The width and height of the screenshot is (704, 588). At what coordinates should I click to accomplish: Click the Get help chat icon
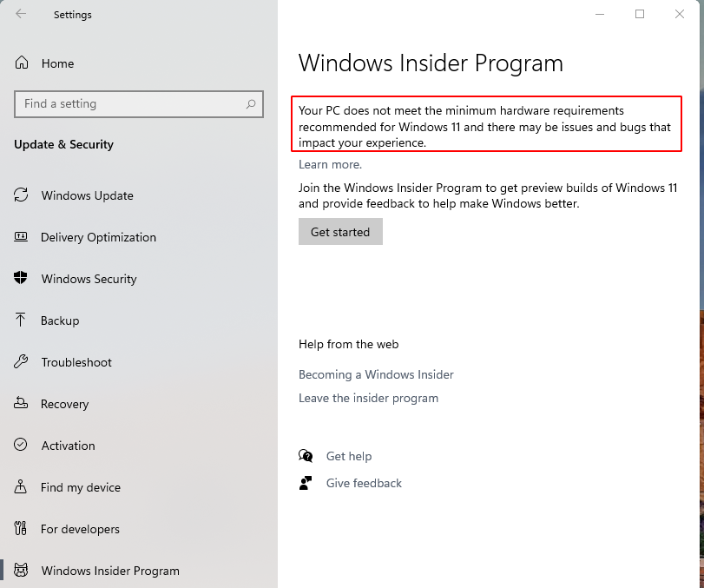[x=306, y=456]
